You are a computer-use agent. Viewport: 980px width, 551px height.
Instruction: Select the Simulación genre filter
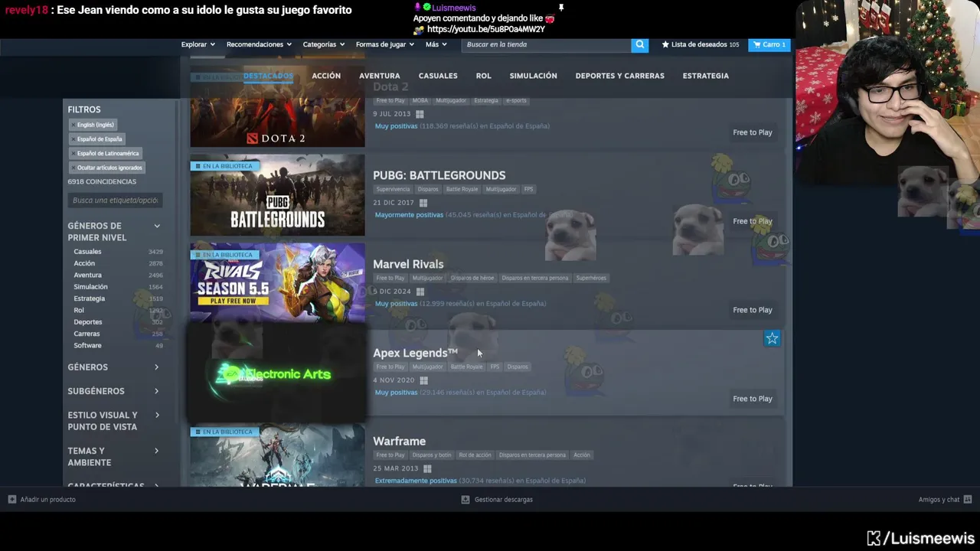click(x=90, y=287)
